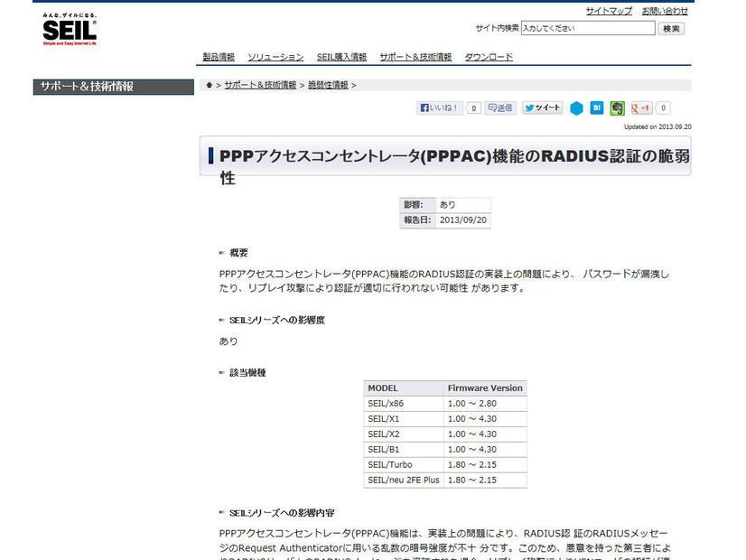
Task: Open the サポート＆技術情報 navigation menu
Action: point(415,56)
